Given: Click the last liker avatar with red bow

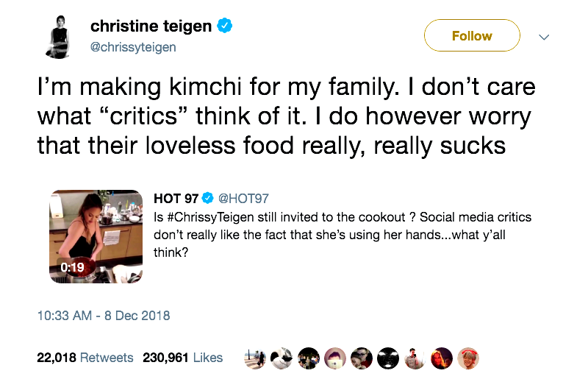Looking at the screenshot, I should 467,358.
